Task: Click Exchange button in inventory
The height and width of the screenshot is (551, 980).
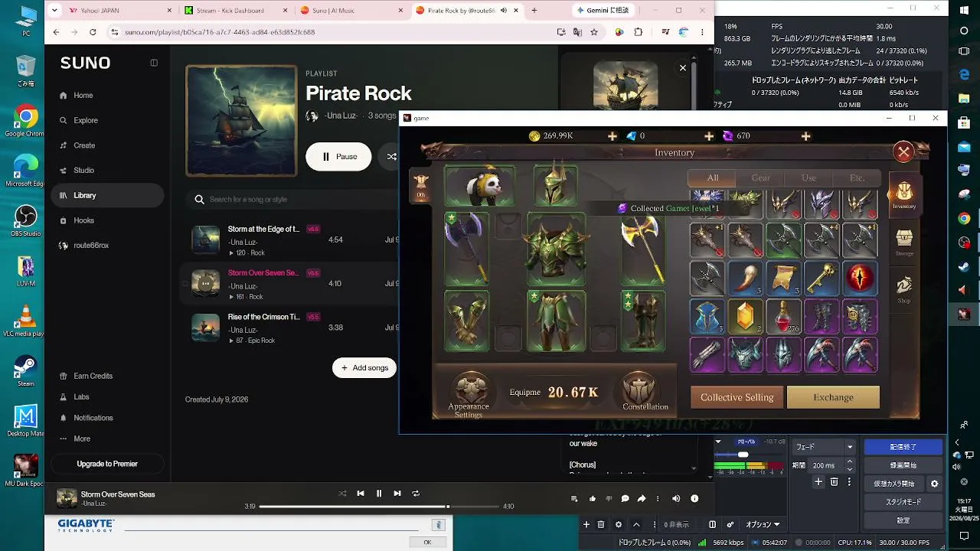Action: point(833,397)
